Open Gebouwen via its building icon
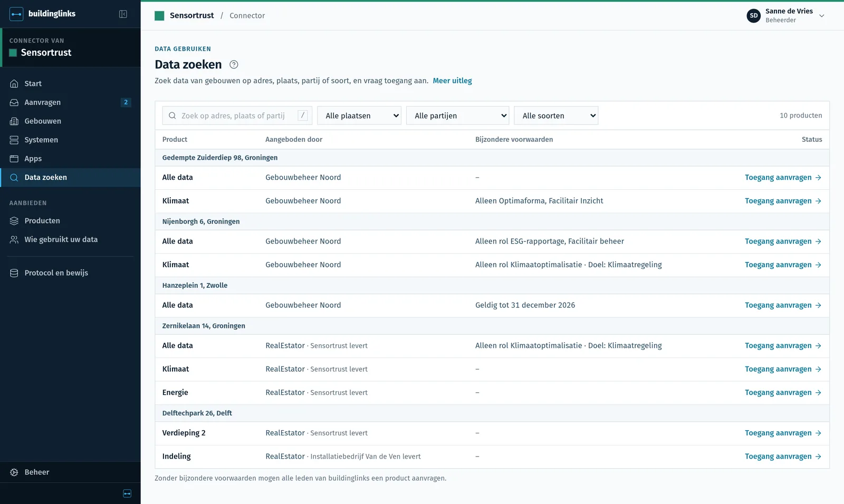The height and width of the screenshot is (504, 844). point(14,121)
